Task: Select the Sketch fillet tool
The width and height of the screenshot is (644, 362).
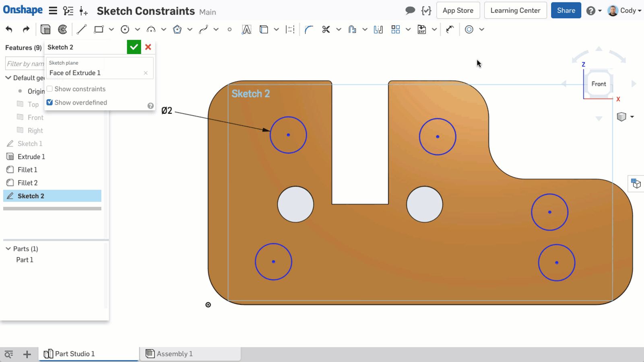Action: [x=308, y=29]
